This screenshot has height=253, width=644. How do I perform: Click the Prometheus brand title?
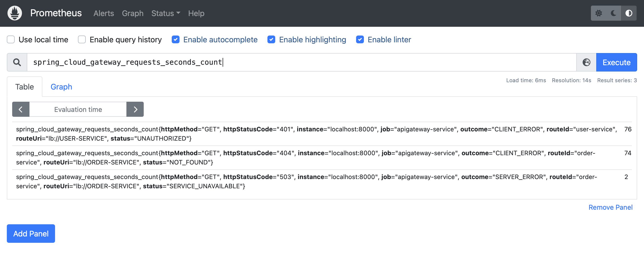[56, 13]
